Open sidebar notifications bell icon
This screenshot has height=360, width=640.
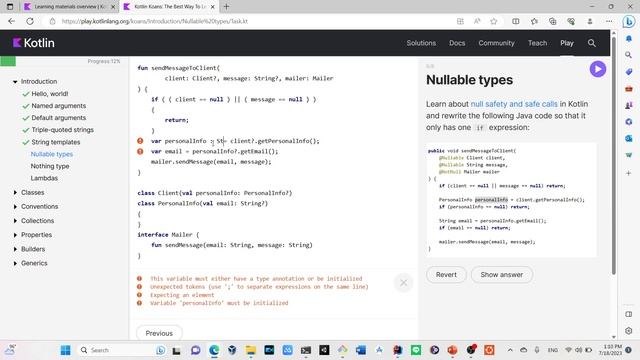pyautogui.click(x=629, y=38)
